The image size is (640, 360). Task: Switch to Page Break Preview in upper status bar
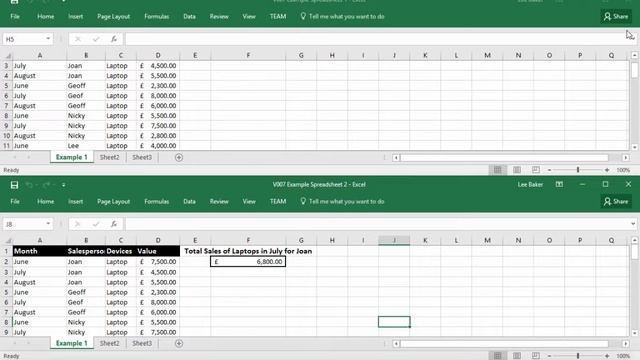click(536, 170)
